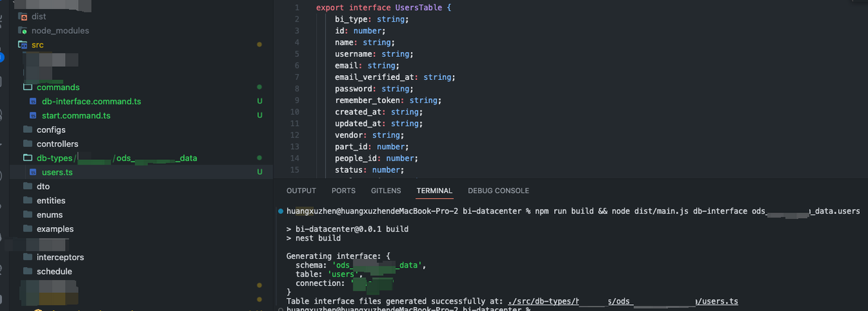
Task: Open the dist folder icon
Action: pyautogui.click(x=23, y=16)
